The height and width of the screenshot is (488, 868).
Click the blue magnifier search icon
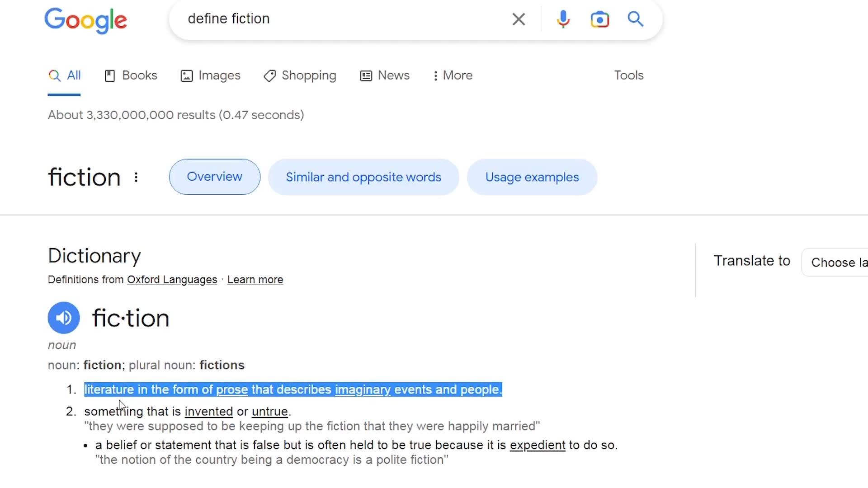coord(635,19)
